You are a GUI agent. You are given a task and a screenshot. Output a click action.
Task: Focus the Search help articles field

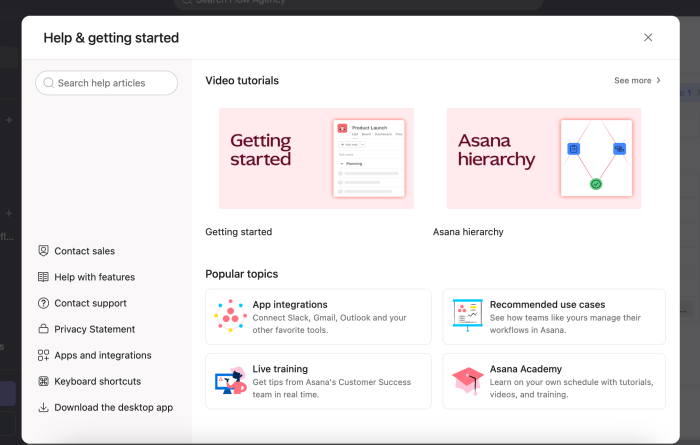[x=107, y=83]
